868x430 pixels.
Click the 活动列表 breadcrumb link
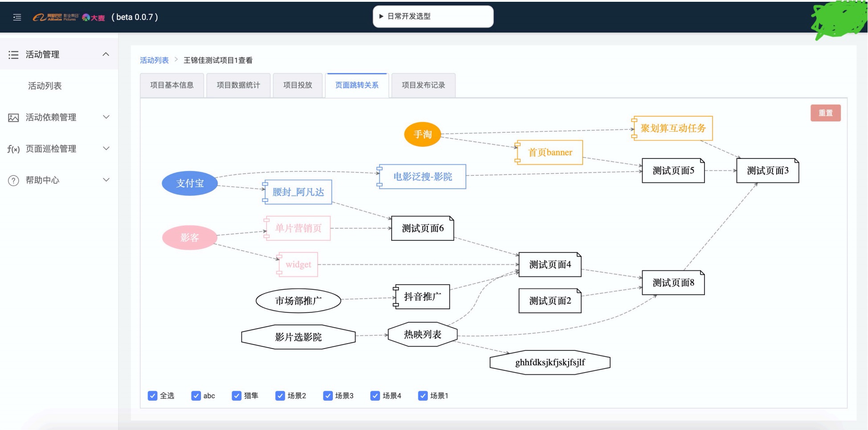pyautogui.click(x=154, y=60)
